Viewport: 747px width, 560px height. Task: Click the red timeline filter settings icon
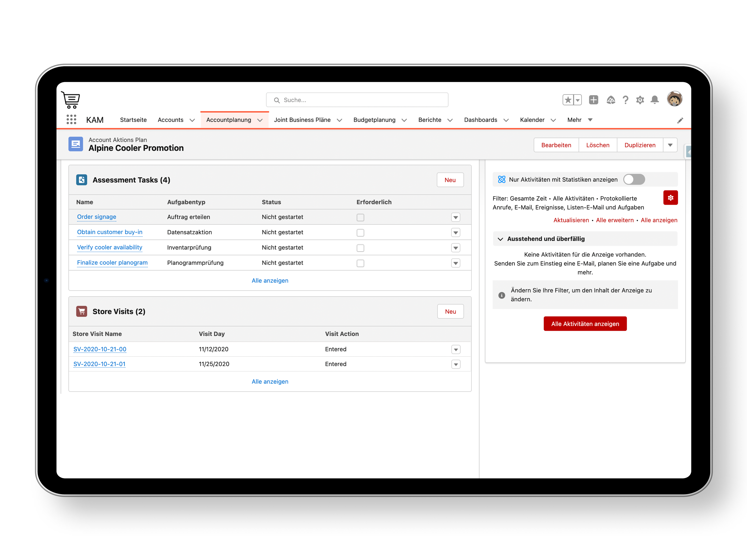[x=670, y=198]
